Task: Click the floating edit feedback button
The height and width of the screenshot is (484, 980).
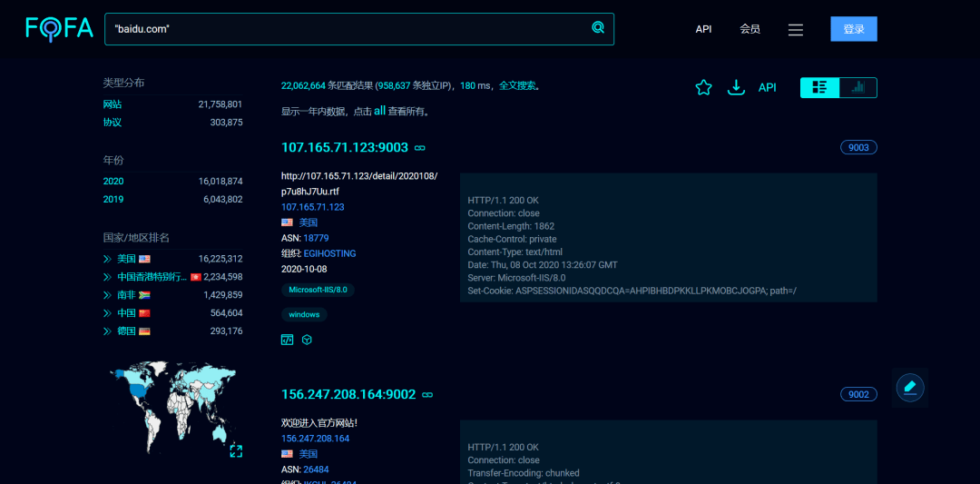Action: 909,388
